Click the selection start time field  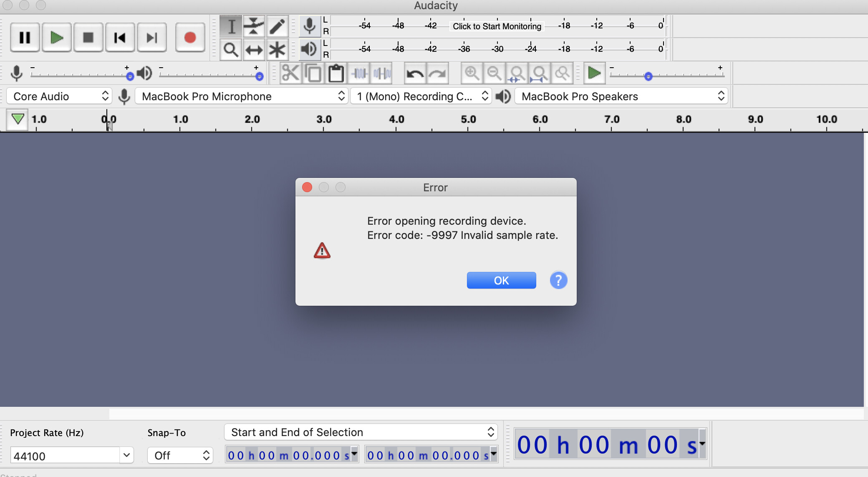(x=288, y=455)
